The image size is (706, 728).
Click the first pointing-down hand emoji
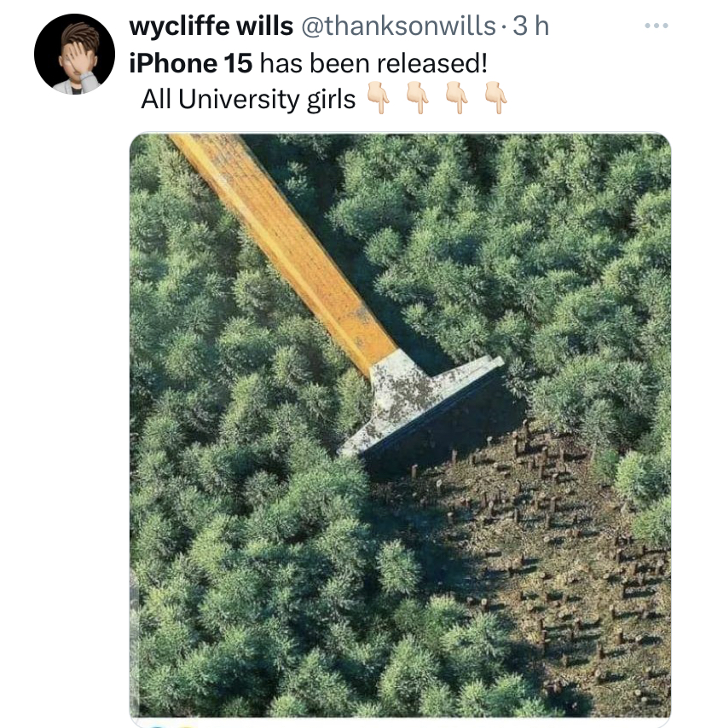378,100
